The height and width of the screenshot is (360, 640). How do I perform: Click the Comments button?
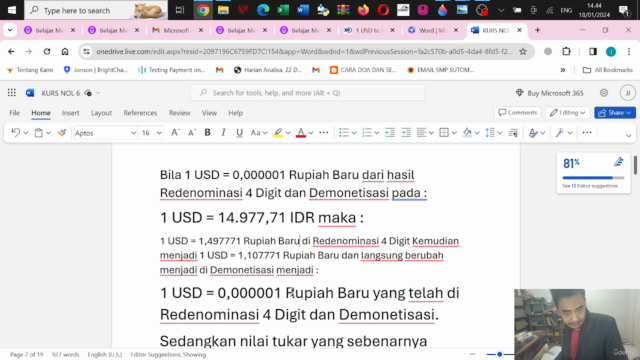(518, 113)
